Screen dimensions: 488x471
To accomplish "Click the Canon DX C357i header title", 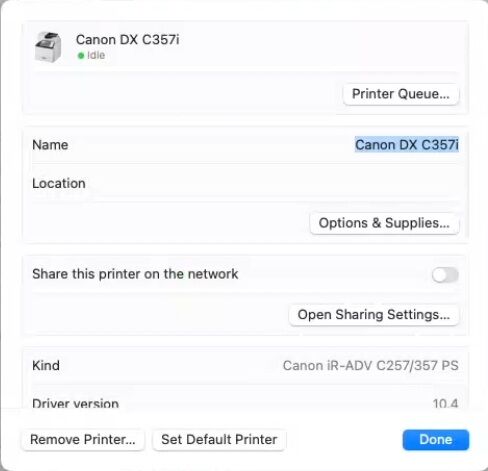I will click(x=128, y=40).
